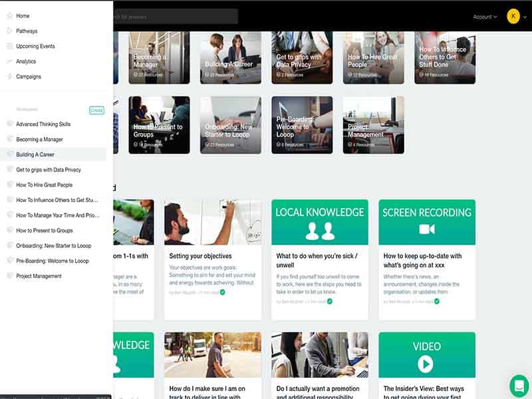Open How To Hire Great People card
Viewport: 532px width, 399px height.
tap(374, 58)
